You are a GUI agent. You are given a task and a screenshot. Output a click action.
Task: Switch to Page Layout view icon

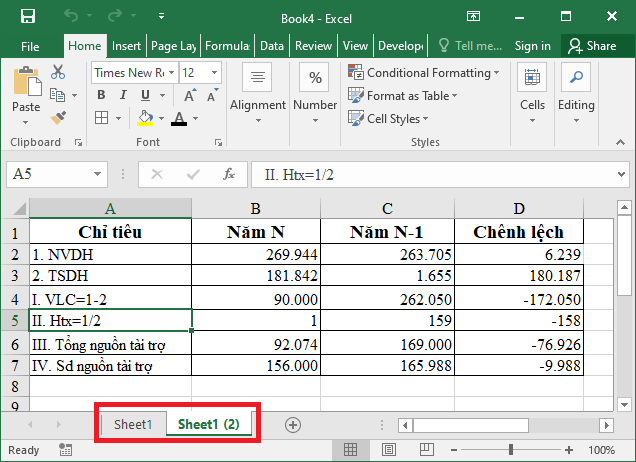point(388,451)
